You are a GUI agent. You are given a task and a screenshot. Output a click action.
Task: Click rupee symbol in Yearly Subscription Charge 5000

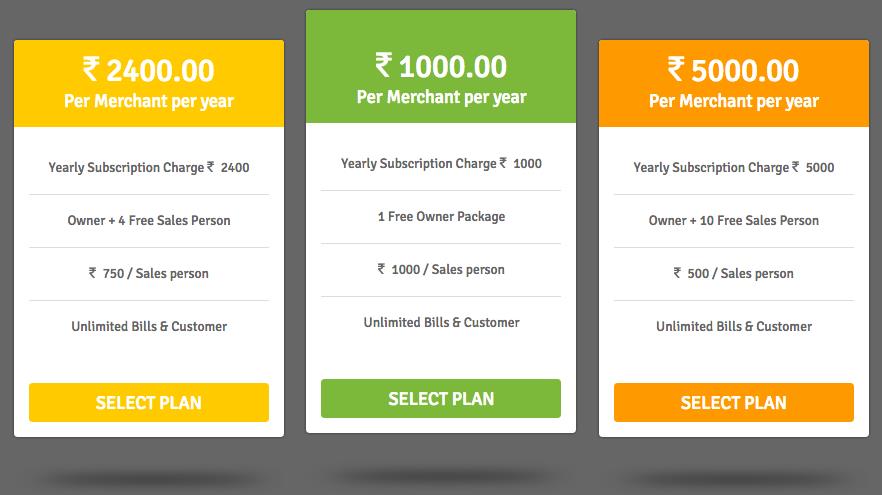(x=795, y=166)
